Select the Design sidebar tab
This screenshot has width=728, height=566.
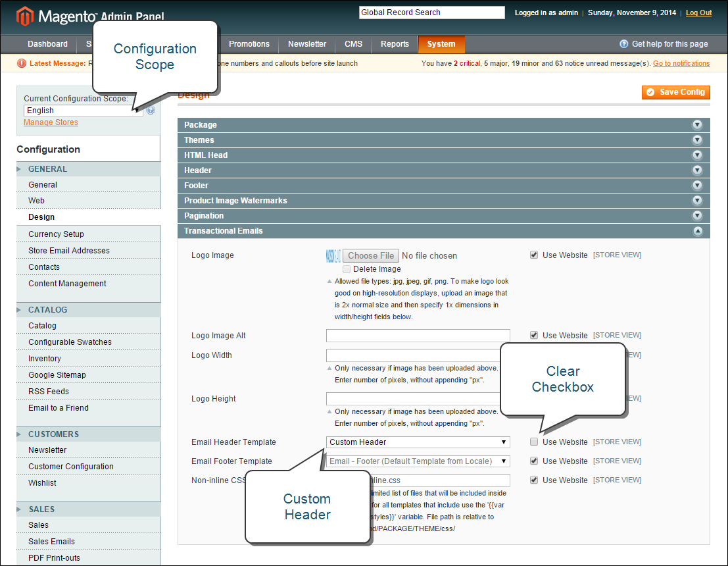click(x=89, y=217)
